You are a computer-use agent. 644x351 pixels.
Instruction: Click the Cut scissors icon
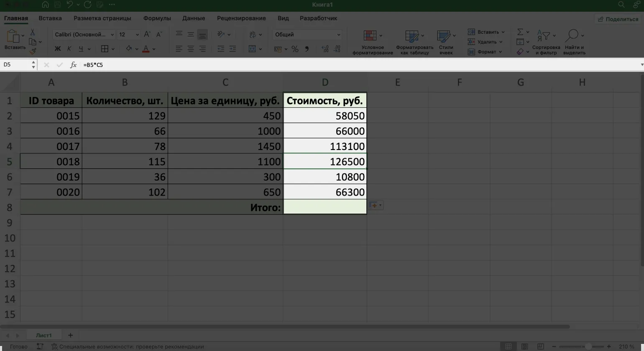pos(33,32)
